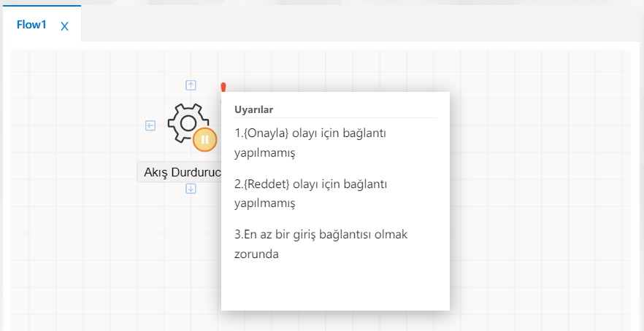
Task: Click the up arrow connector above the gear
Action: coord(191,85)
